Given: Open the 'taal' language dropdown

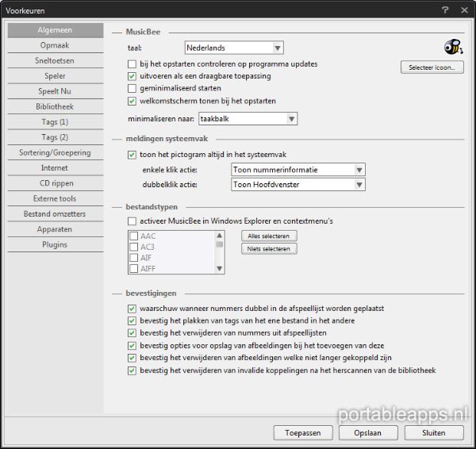Looking at the screenshot, I should click(234, 48).
